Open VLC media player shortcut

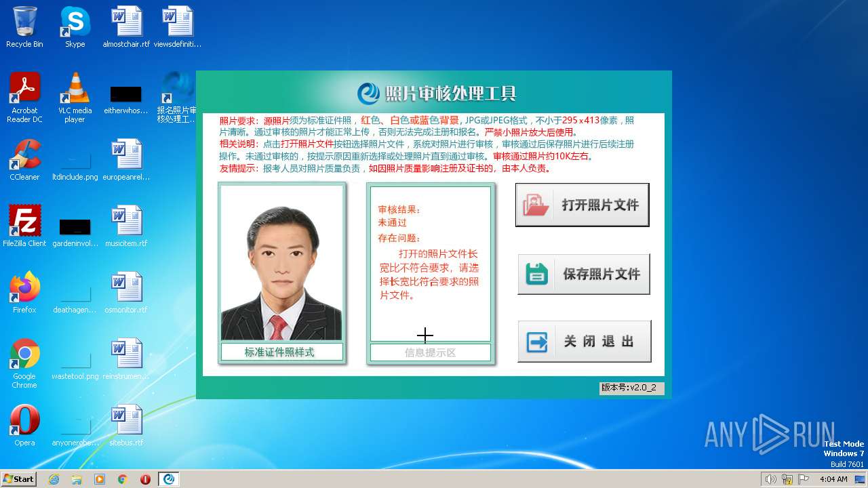(x=75, y=98)
